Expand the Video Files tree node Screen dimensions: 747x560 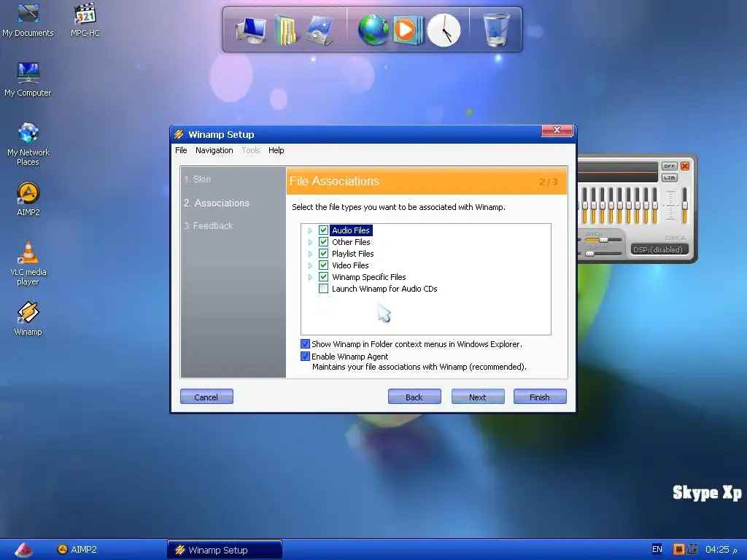310,265
